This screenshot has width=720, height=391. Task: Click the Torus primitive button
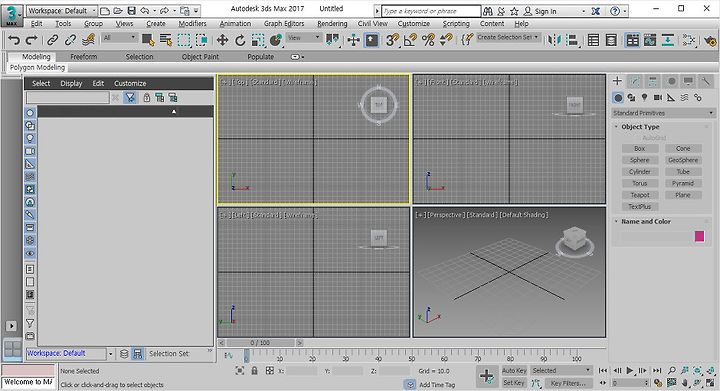click(640, 183)
